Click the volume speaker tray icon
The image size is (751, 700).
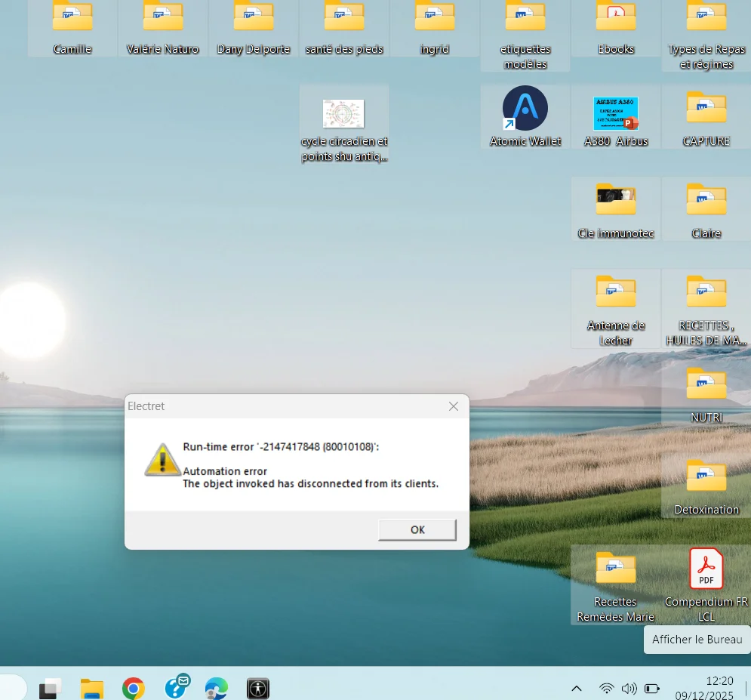point(629,688)
